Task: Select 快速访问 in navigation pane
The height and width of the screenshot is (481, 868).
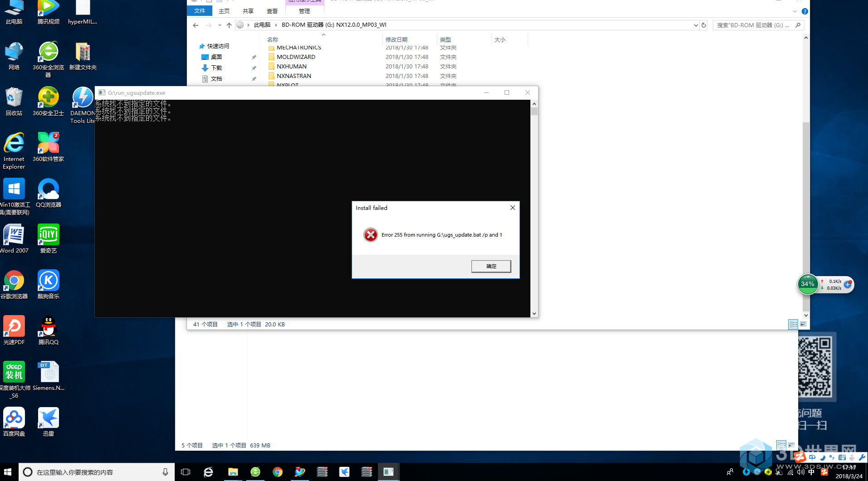Action: (218, 46)
